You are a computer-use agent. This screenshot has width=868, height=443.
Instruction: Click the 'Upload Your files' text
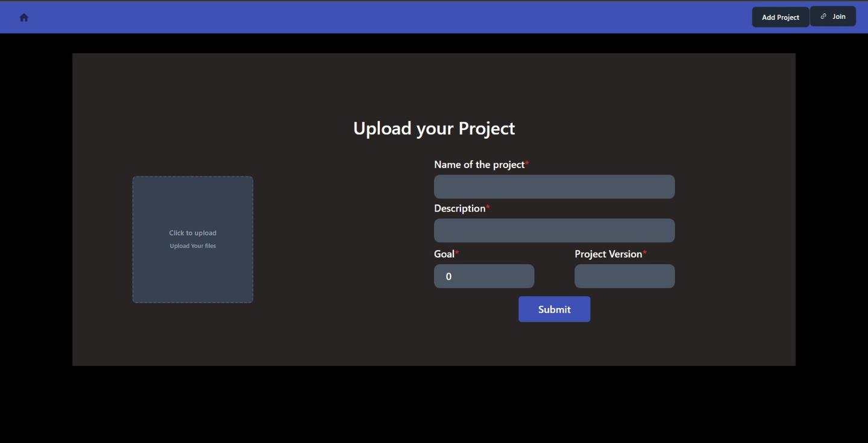pos(193,246)
